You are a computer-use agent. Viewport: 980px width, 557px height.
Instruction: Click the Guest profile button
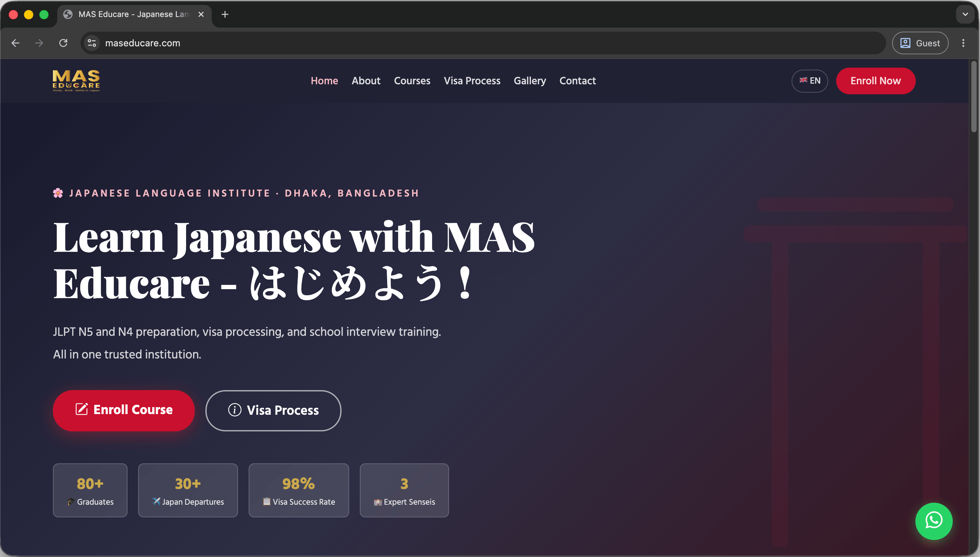click(920, 43)
